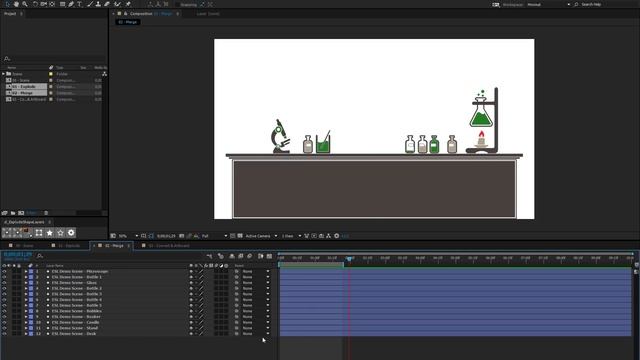640x360 pixels.
Task: Select the Type text tool
Action: coord(80,4)
